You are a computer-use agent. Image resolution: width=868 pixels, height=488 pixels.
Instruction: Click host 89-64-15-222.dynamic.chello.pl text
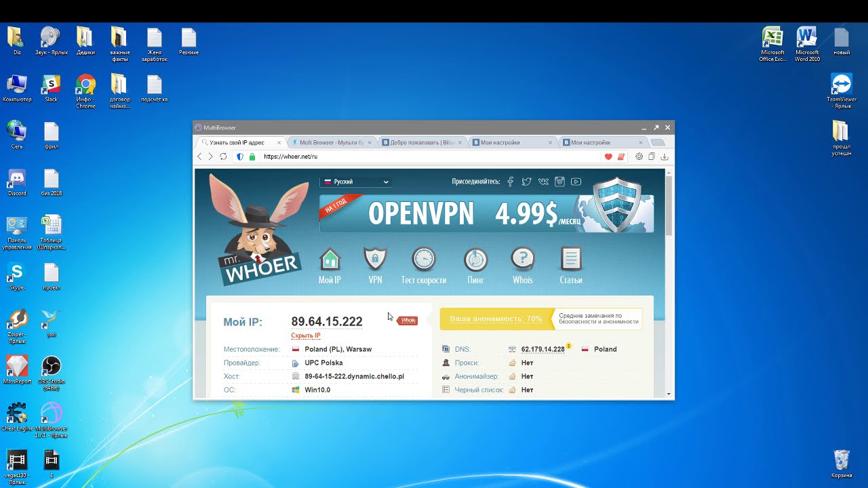[x=354, y=376]
